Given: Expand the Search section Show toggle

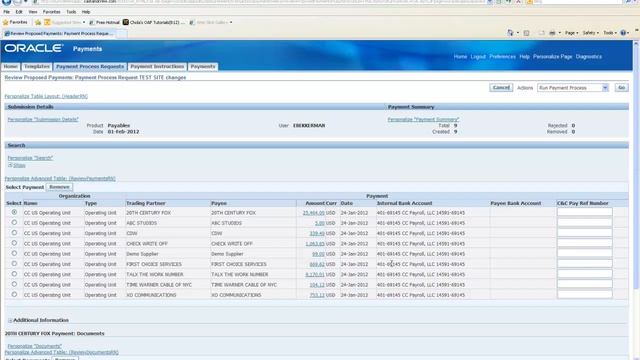Looking at the screenshot, I should (x=17, y=165).
